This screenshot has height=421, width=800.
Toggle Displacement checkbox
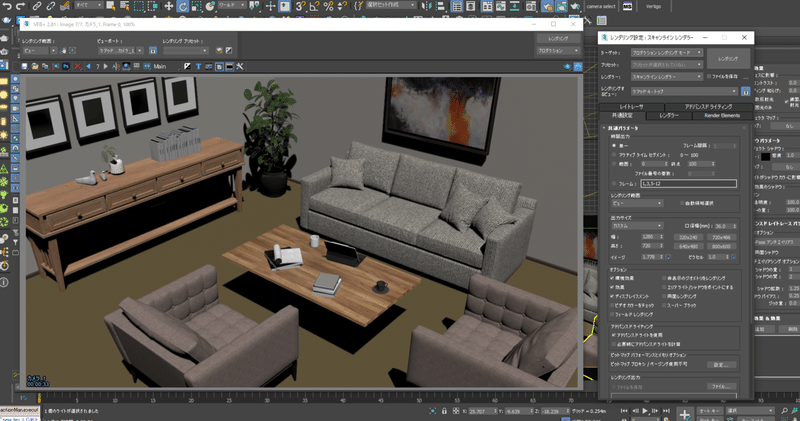coord(612,296)
